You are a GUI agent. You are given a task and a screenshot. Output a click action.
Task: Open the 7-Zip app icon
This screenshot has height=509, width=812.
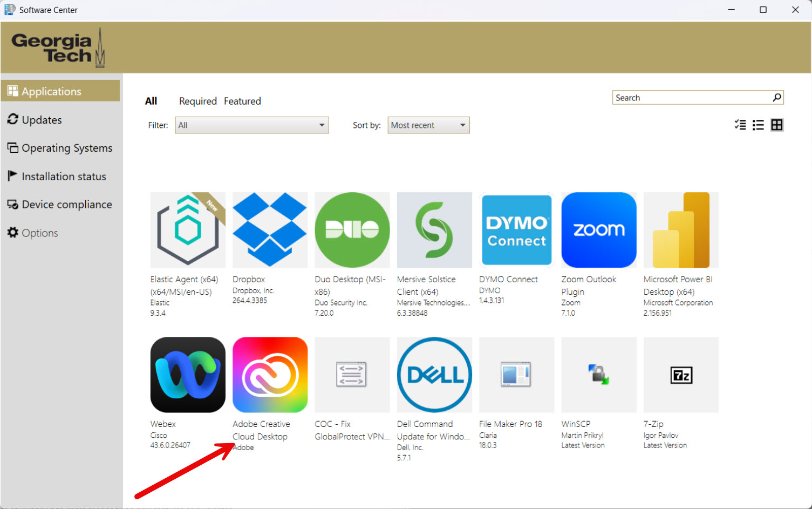(681, 375)
